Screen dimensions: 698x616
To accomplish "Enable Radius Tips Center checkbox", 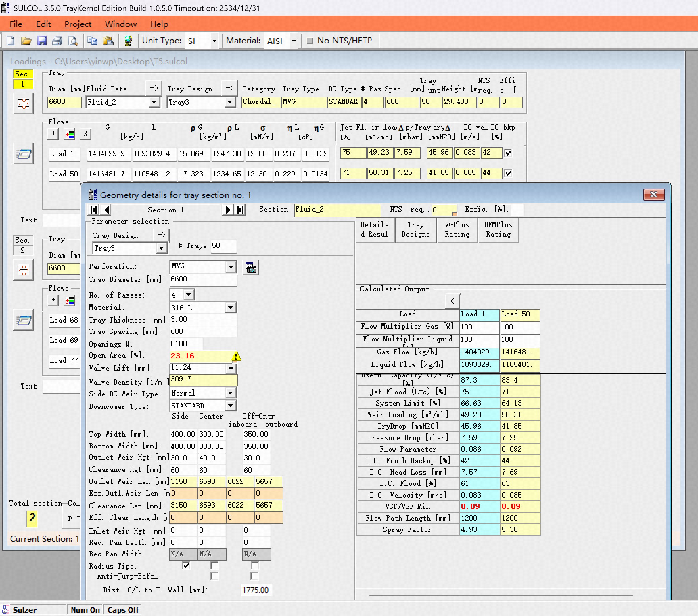I will click(x=214, y=566).
